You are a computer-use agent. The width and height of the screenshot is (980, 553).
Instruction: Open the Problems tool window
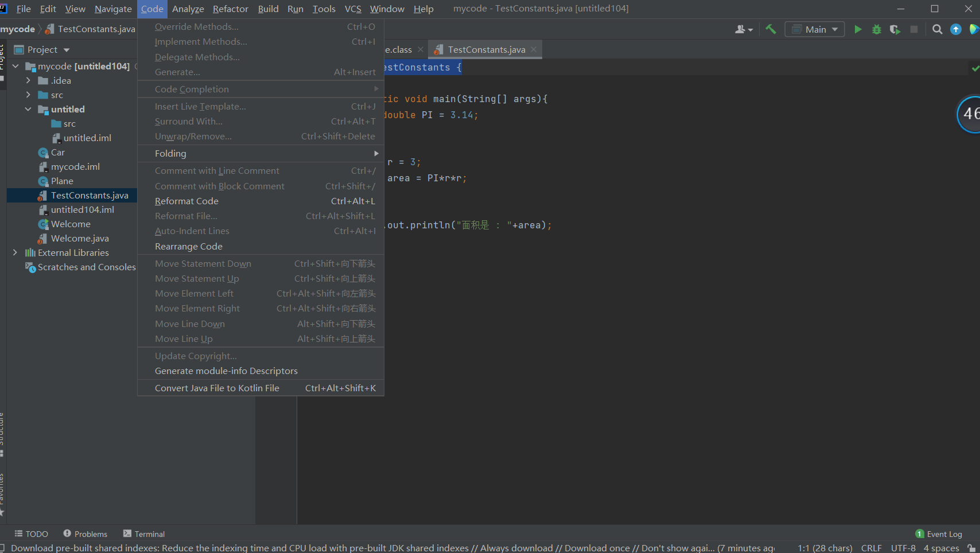[85, 534]
